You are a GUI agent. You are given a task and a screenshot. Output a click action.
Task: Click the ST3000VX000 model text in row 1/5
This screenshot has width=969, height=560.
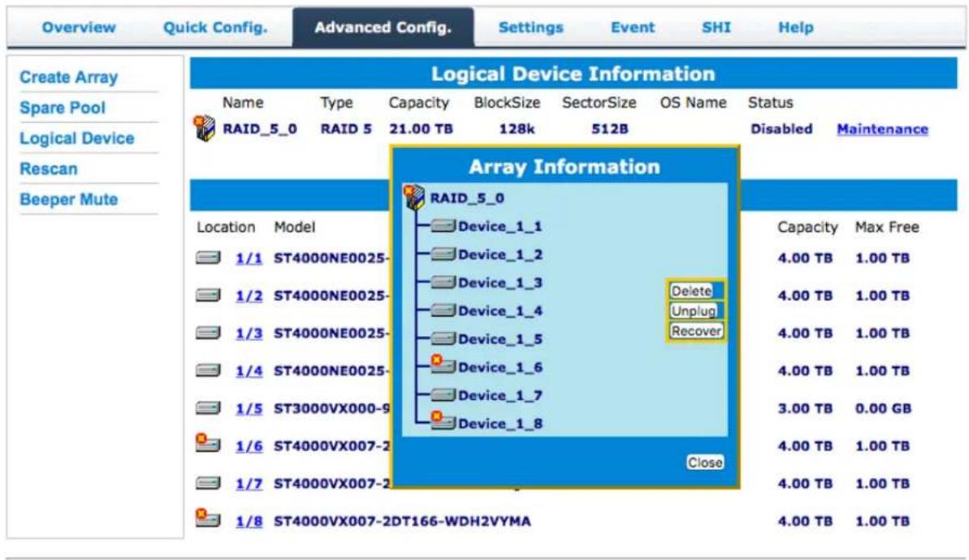click(x=332, y=409)
